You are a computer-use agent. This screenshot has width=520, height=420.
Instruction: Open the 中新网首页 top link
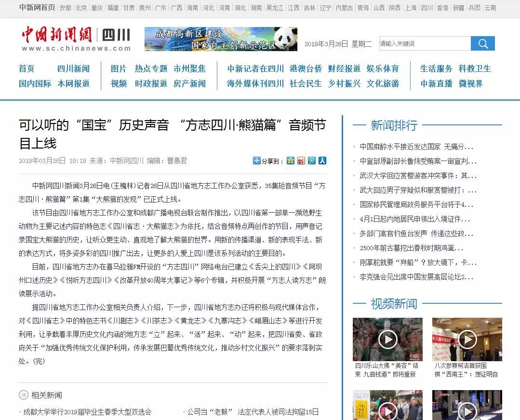[37, 8]
